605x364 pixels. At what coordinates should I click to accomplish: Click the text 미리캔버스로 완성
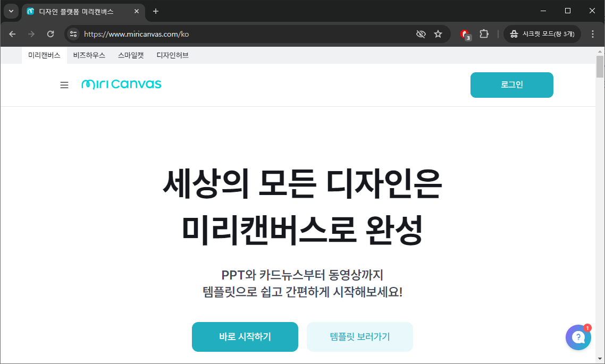pyautogui.click(x=302, y=230)
